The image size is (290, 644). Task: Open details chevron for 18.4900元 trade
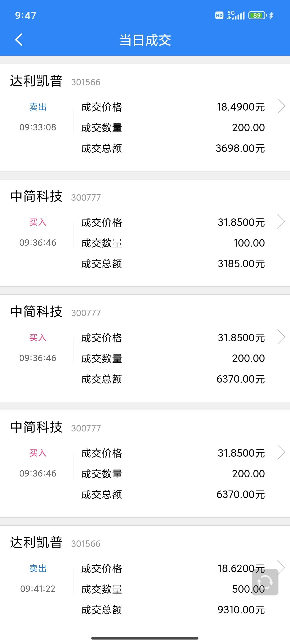click(281, 106)
